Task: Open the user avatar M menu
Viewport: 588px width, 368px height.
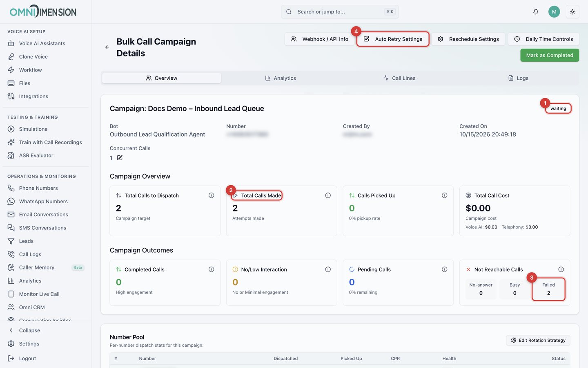Action: click(554, 12)
